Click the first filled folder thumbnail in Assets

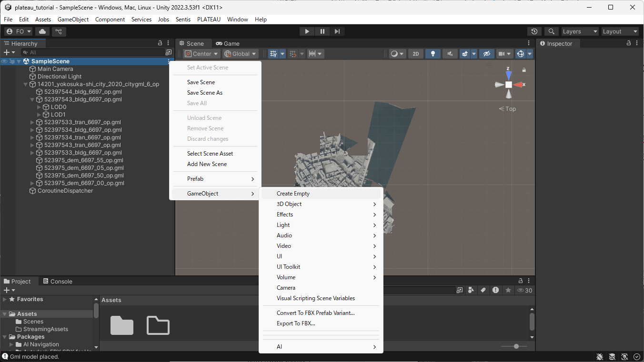[x=122, y=325]
